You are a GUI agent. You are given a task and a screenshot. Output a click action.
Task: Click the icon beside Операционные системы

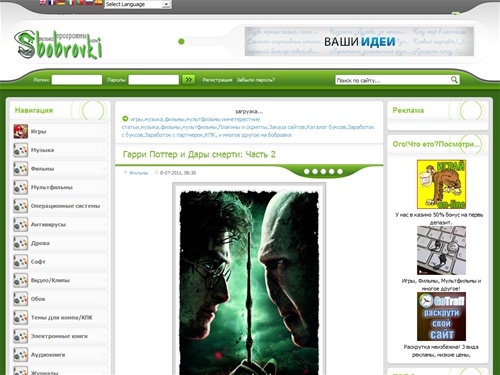click(21, 206)
